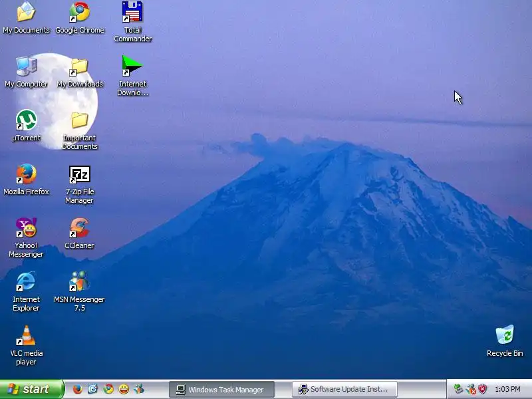Select the Important Documents folder

point(80,130)
